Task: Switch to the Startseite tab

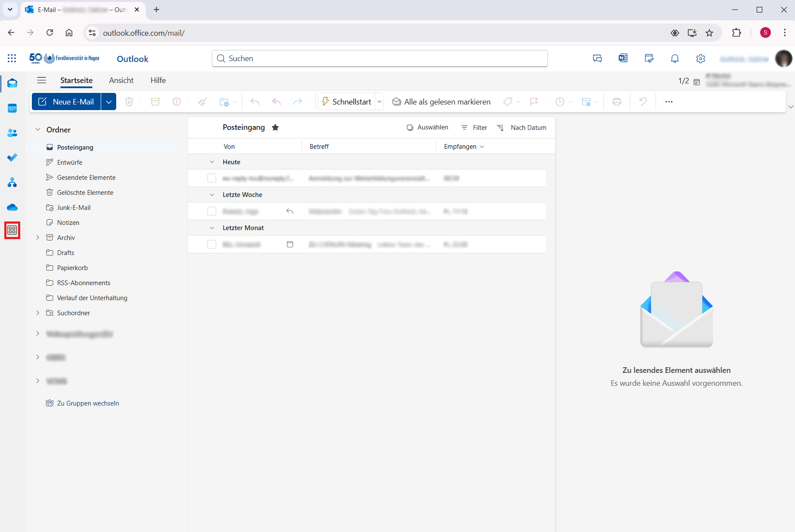Action: tap(76, 80)
